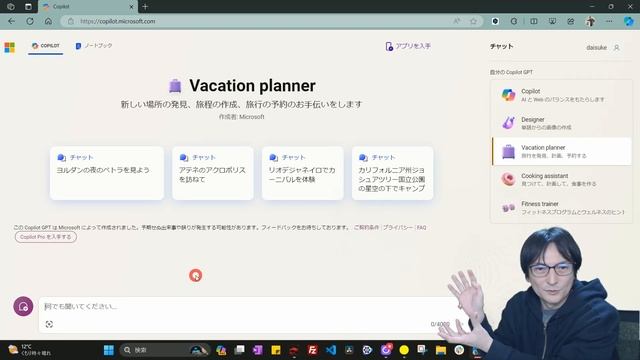The width and height of the screenshot is (640, 360).
Task: Select Cooking assistant in the GPT list
Action: point(562,179)
